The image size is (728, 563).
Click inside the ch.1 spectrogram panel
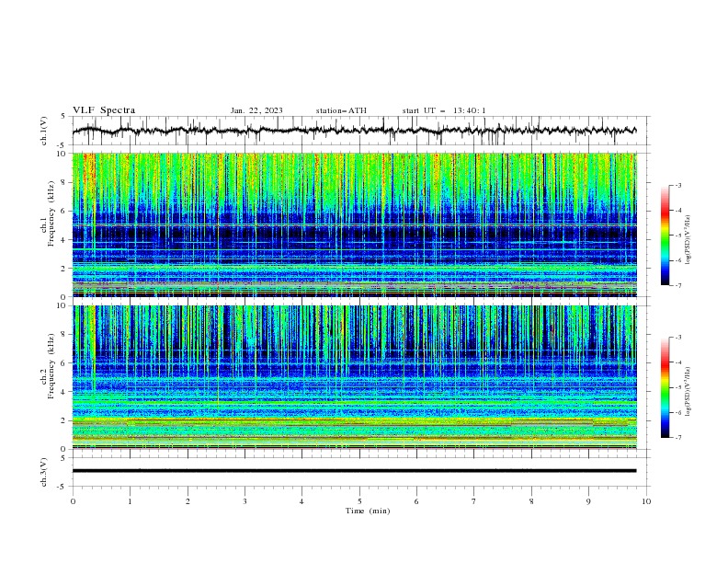(355, 224)
